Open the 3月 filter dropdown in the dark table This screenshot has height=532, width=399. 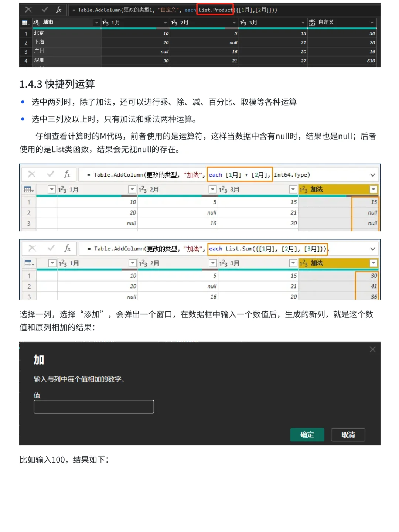[x=303, y=23]
